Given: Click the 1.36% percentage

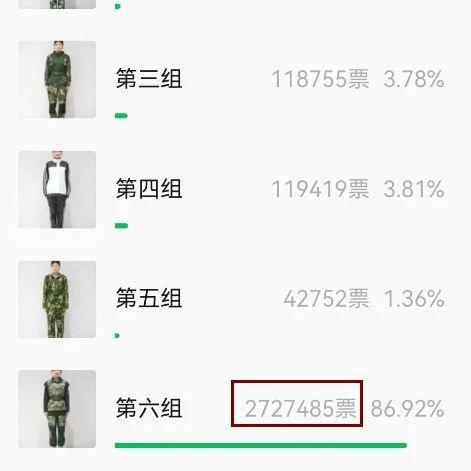Looking at the screenshot, I should tap(414, 298).
